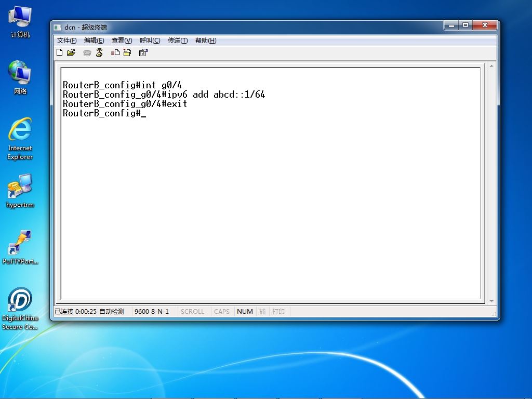
Task: Click the hyperterminal icon in the title bar
Action: coord(58,27)
